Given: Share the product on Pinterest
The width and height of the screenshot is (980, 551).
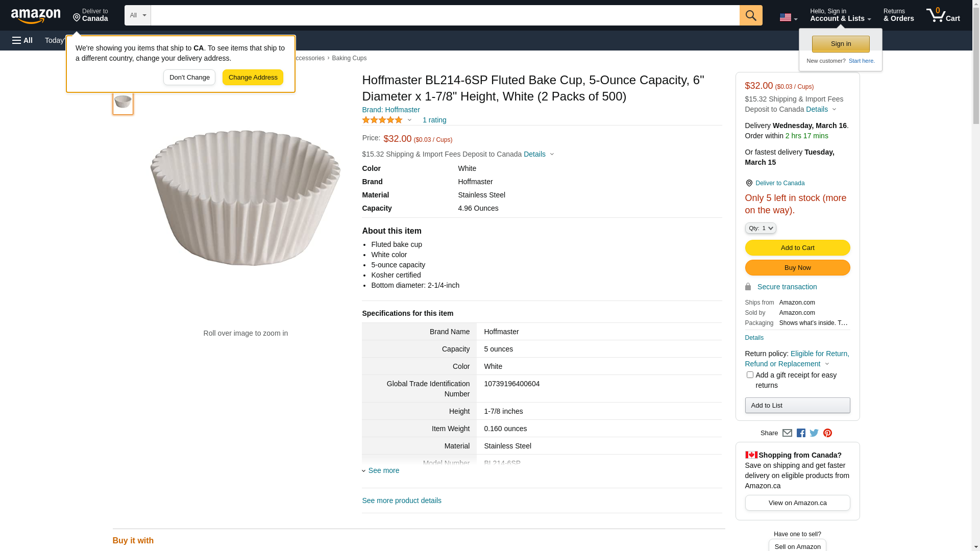Looking at the screenshot, I should pyautogui.click(x=827, y=433).
